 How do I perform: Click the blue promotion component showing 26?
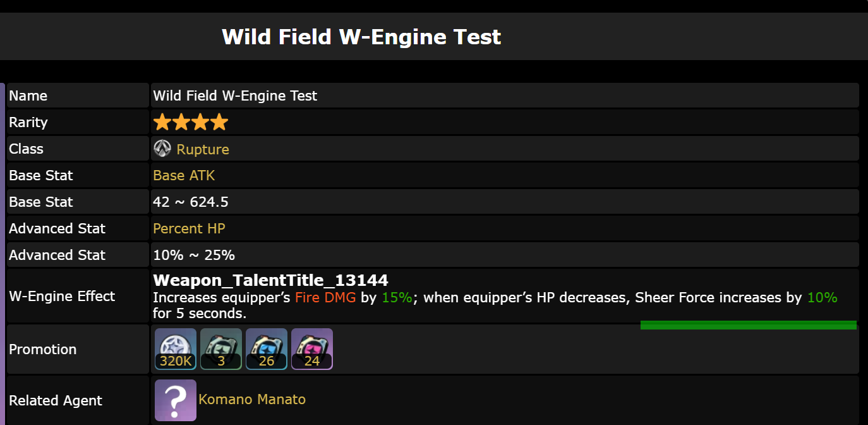click(x=267, y=348)
